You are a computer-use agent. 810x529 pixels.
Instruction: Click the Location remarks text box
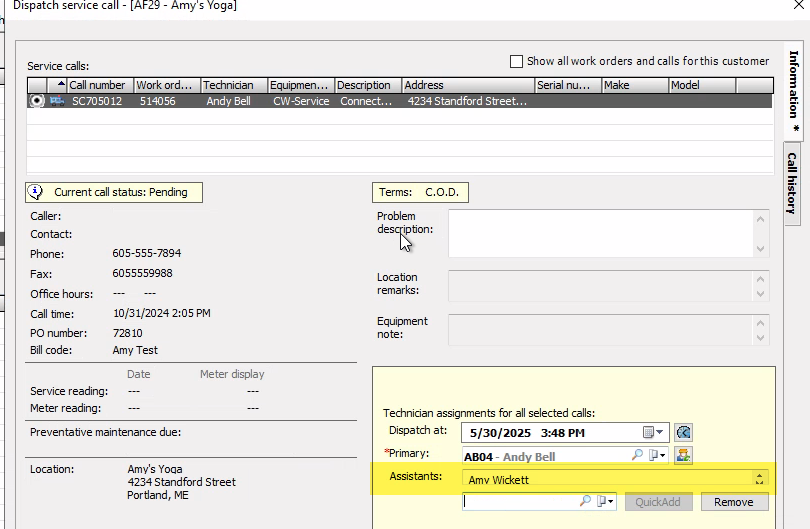coord(601,286)
